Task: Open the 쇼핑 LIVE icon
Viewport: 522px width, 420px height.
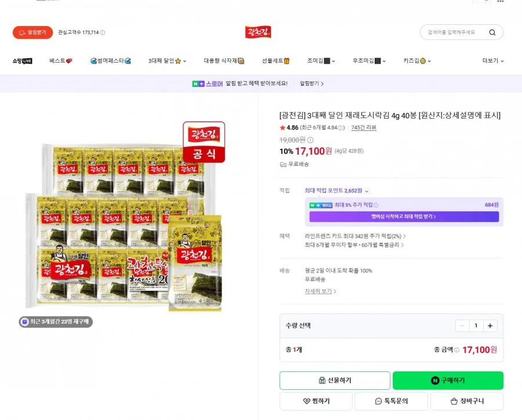Action: pos(22,61)
